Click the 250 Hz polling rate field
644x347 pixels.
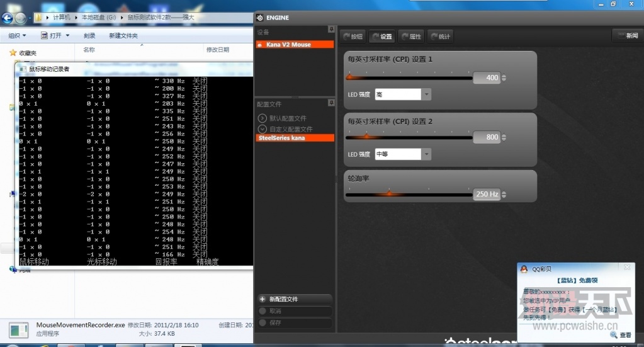[486, 194]
